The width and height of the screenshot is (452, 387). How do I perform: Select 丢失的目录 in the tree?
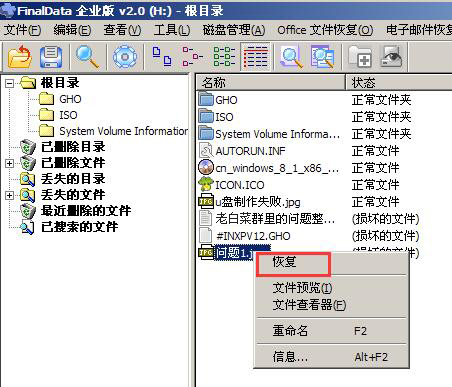pos(73,179)
